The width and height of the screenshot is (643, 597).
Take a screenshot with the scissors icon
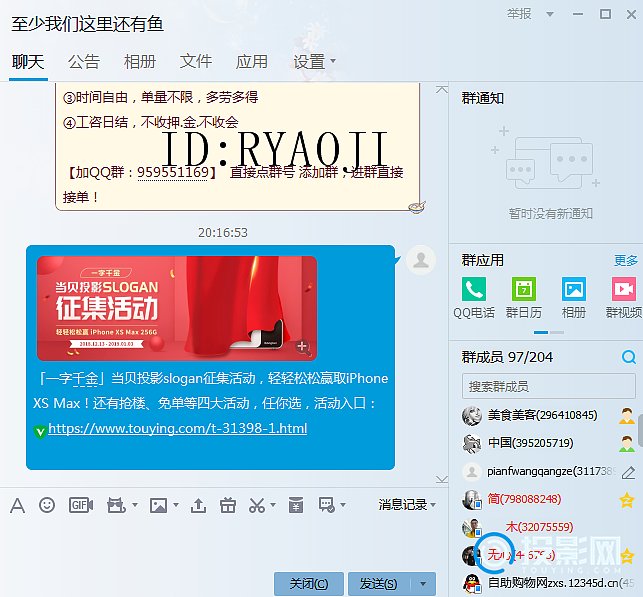(x=257, y=505)
